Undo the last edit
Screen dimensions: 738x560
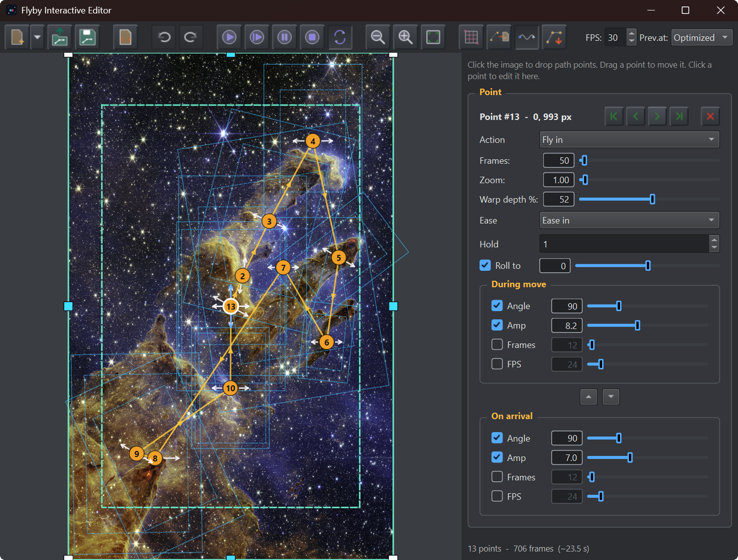pos(164,37)
